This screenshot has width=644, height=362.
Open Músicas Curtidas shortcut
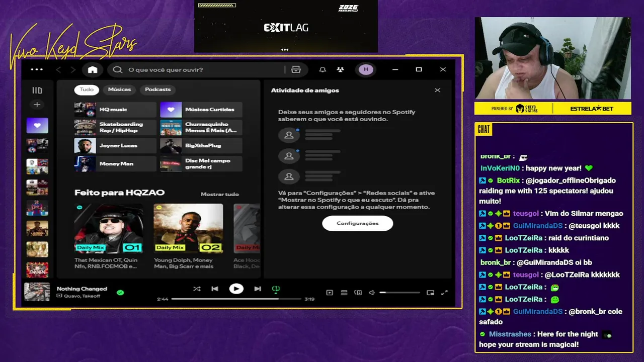(201, 110)
